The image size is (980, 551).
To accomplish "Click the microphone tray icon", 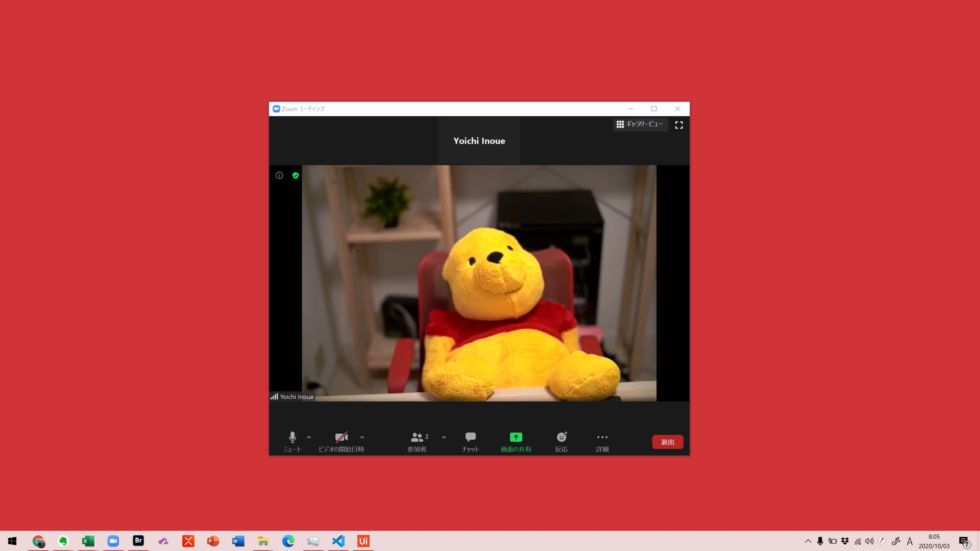I will 820,541.
